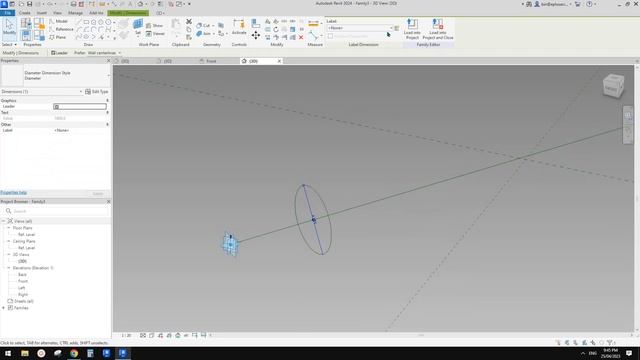Open the Select panel dropdown
Viewport: 640px width, 360px height.
tap(9, 44)
